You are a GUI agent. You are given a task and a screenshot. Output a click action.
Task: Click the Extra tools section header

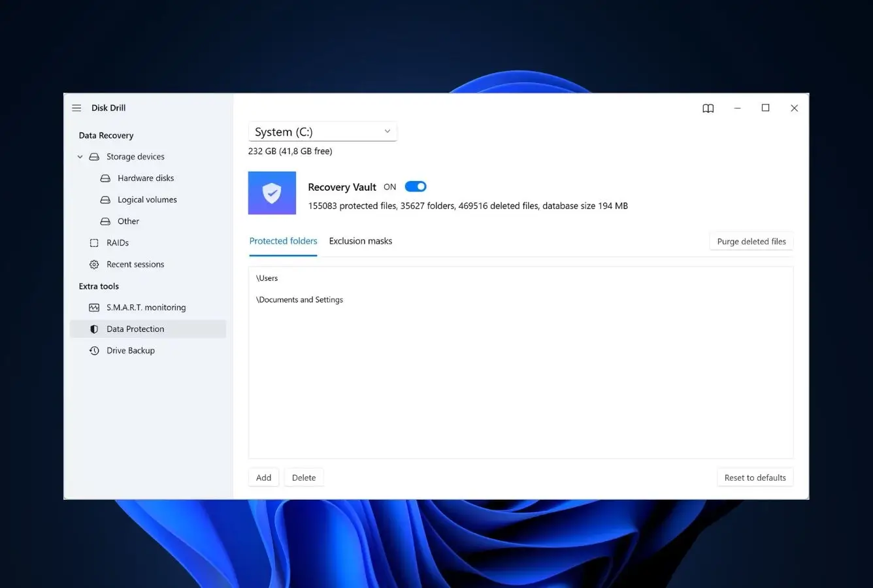tap(99, 286)
